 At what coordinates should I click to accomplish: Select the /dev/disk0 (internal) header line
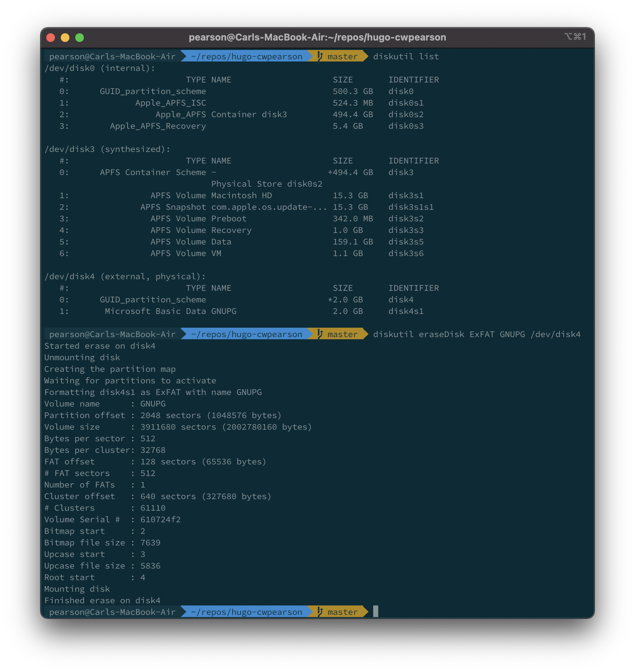tap(99, 68)
